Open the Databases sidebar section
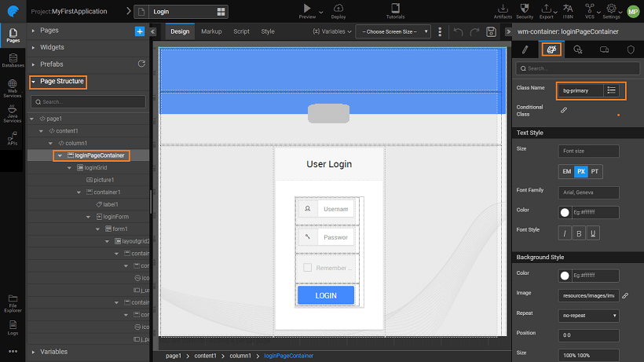This screenshot has height=362, width=644. coord(12,61)
